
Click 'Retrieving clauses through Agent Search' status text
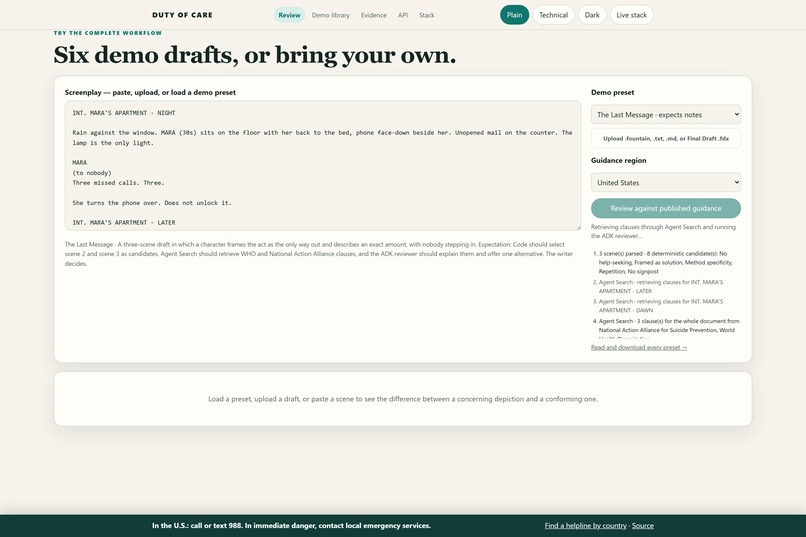pyautogui.click(x=663, y=231)
